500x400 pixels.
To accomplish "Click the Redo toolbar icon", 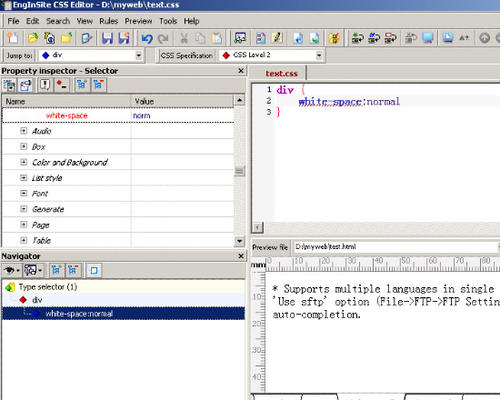I will pos(163,38).
